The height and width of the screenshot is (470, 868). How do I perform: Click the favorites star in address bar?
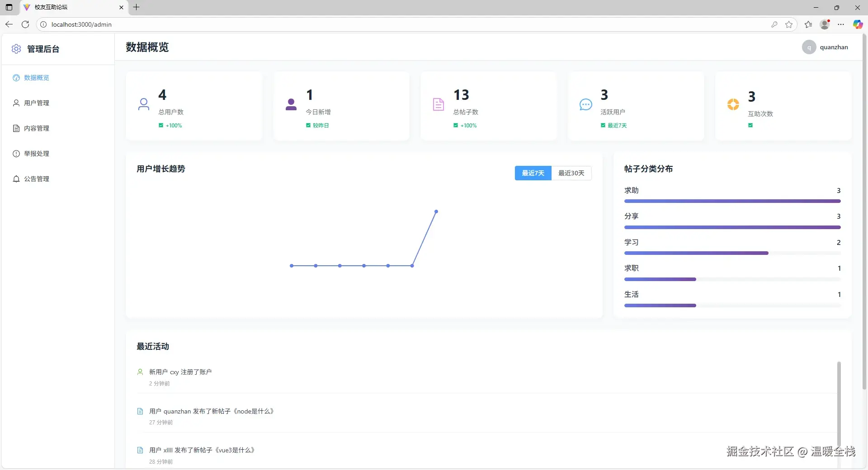[789, 24]
